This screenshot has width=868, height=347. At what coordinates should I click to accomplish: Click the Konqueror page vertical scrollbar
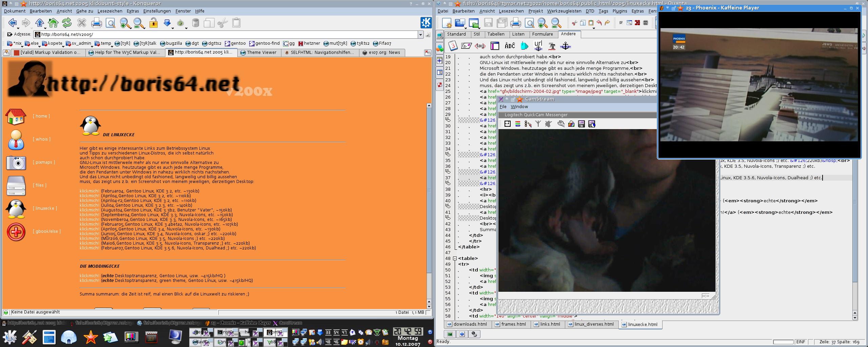tap(429, 203)
